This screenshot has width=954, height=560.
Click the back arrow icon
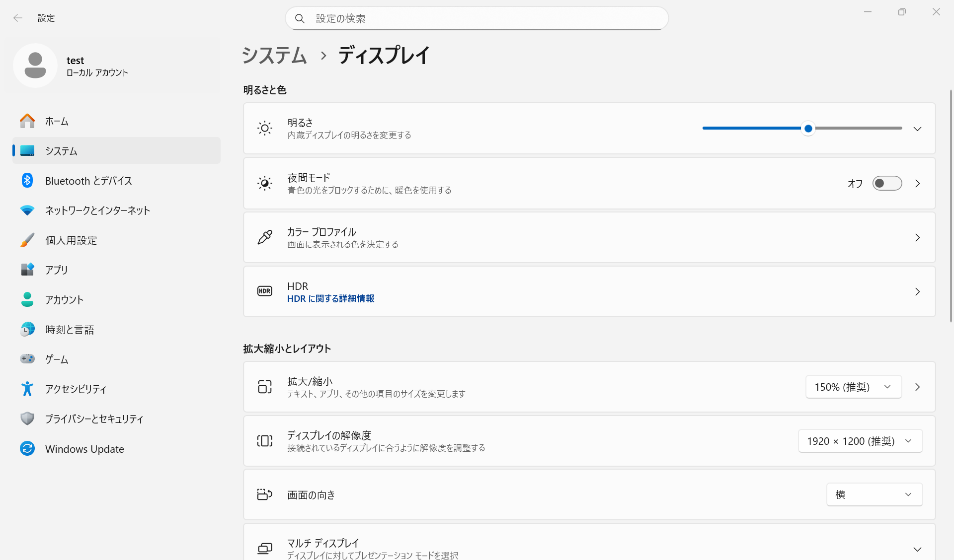point(18,18)
